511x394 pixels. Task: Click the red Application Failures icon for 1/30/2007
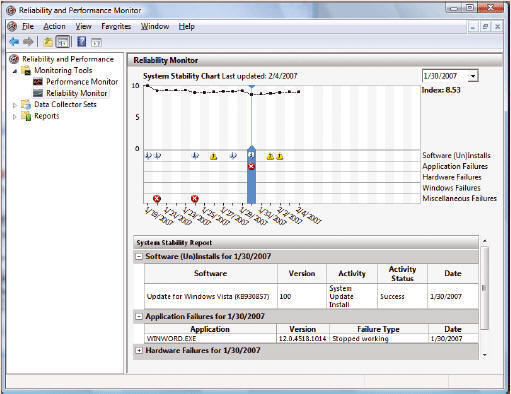tap(251, 166)
